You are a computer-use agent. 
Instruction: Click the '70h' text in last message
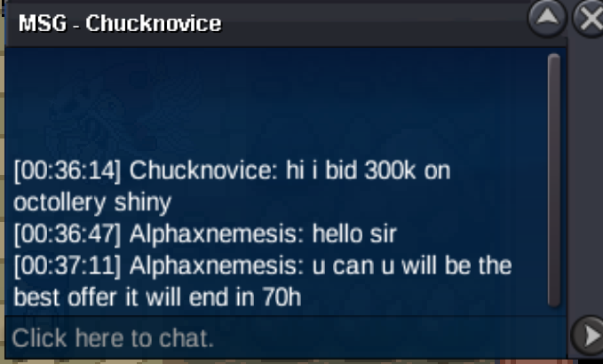[282, 297]
